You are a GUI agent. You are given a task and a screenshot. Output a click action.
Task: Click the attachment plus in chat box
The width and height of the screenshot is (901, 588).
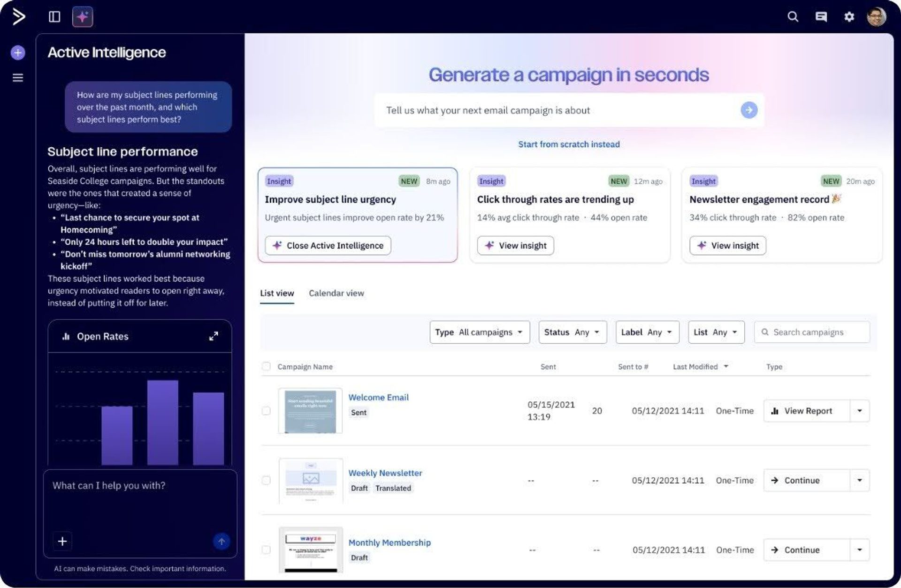[62, 541]
